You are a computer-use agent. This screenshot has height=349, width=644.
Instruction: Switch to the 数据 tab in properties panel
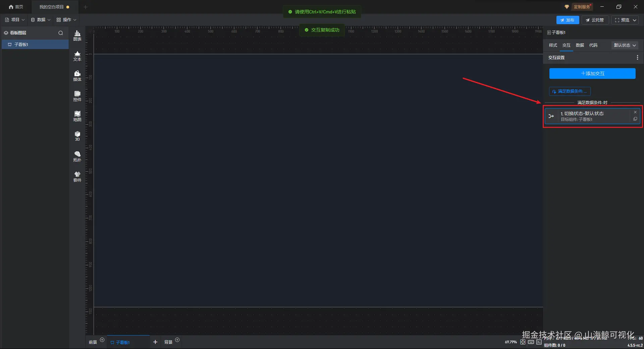pyautogui.click(x=580, y=45)
